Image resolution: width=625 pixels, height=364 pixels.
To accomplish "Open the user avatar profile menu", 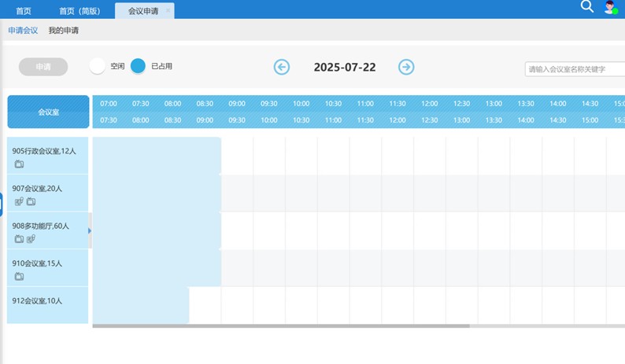I will [610, 8].
